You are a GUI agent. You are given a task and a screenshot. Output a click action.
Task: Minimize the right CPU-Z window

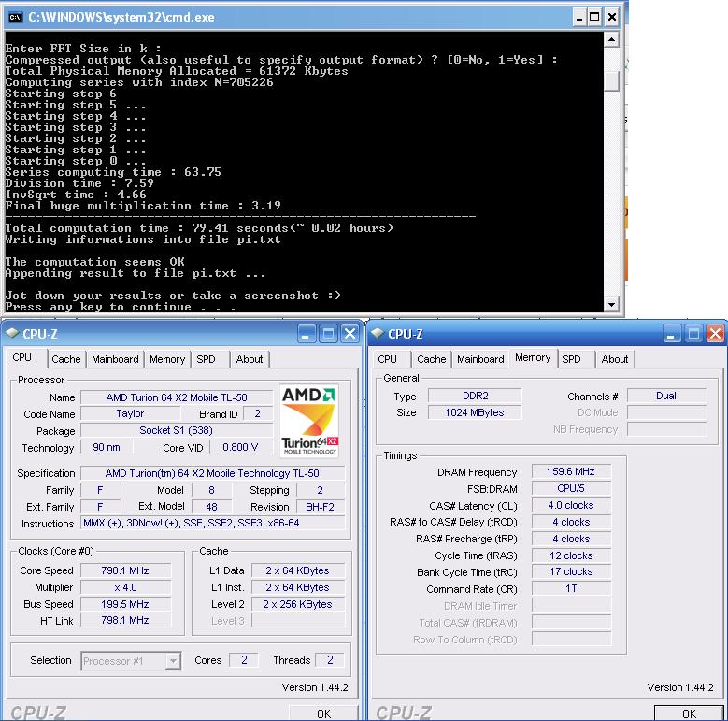(671, 334)
